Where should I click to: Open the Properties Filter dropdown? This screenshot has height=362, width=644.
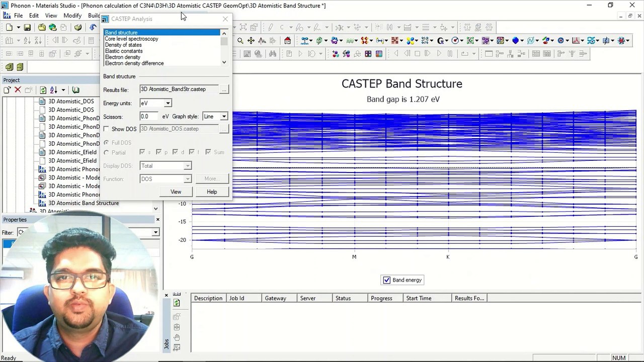155,232
